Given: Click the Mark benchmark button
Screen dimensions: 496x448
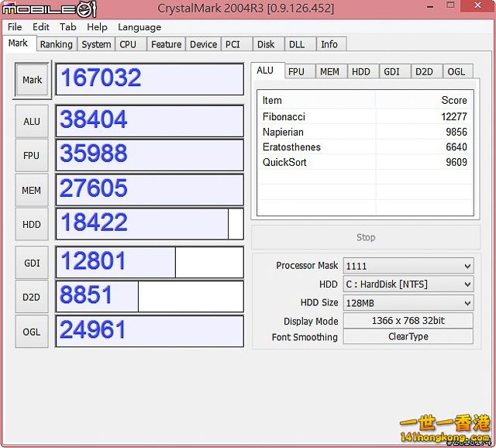Looking at the screenshot, I should coord(32,80).
